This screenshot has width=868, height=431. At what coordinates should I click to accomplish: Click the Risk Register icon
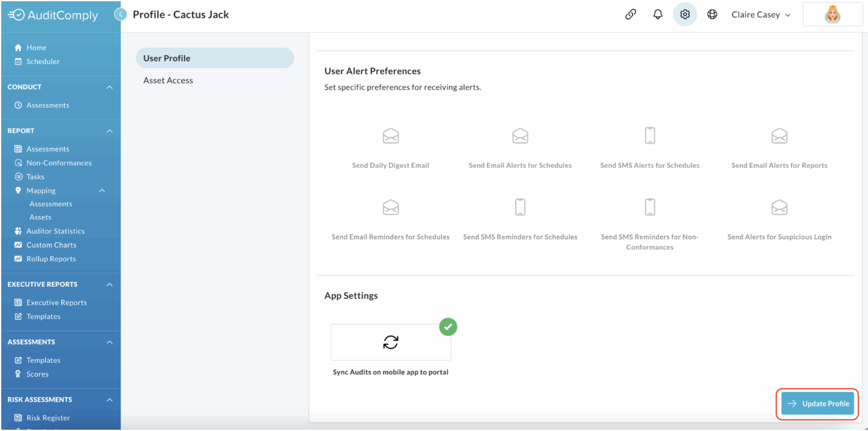tap(18, 418)
